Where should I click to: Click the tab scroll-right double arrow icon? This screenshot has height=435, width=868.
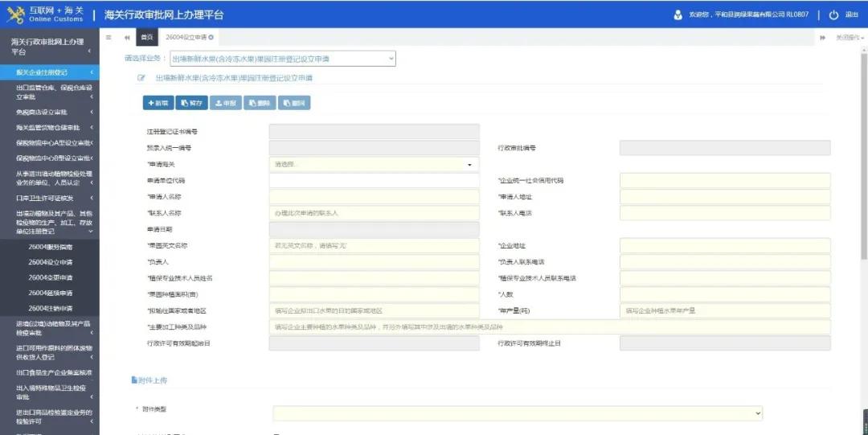(x=823, y=38)
